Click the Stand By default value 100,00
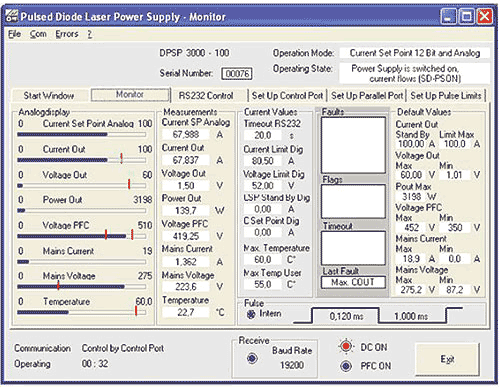This screenshot has height=388, width=500. coord(411,144)
